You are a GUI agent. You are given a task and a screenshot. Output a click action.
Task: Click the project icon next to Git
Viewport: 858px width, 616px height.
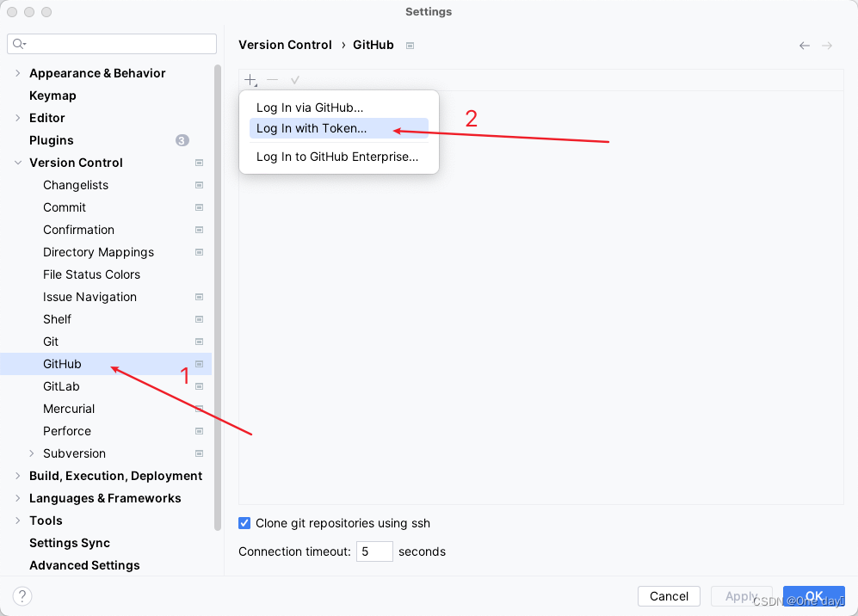[199, 342]
